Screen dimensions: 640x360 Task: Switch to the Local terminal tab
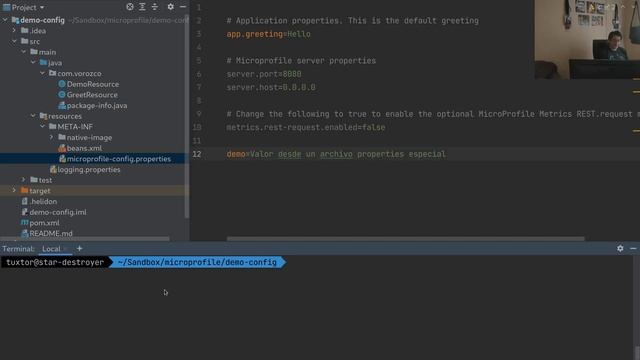[x=51, y=249]
